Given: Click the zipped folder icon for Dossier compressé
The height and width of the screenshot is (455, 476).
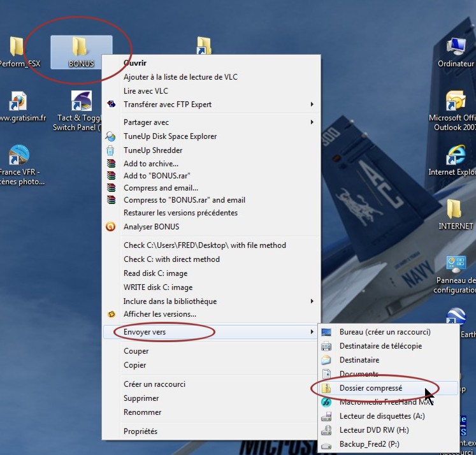Looking at the screenshot, I should click(x=326, y=388).
